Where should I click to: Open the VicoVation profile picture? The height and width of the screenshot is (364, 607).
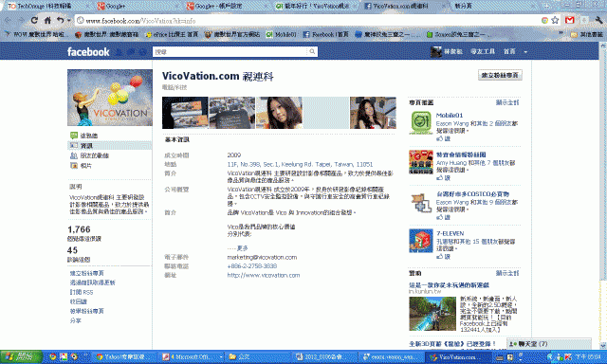point(110,98)
